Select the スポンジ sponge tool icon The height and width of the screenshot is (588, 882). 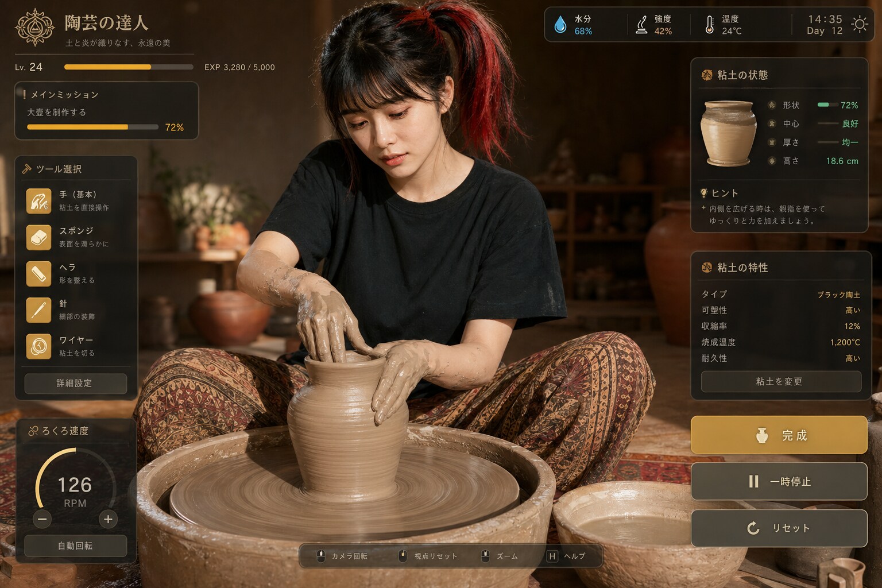click(38, 237)
